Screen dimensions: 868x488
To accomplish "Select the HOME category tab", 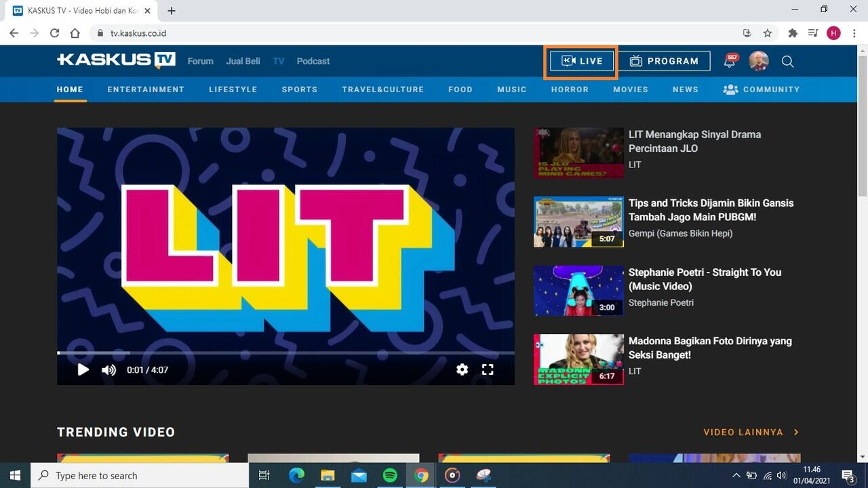I will 70,89.
